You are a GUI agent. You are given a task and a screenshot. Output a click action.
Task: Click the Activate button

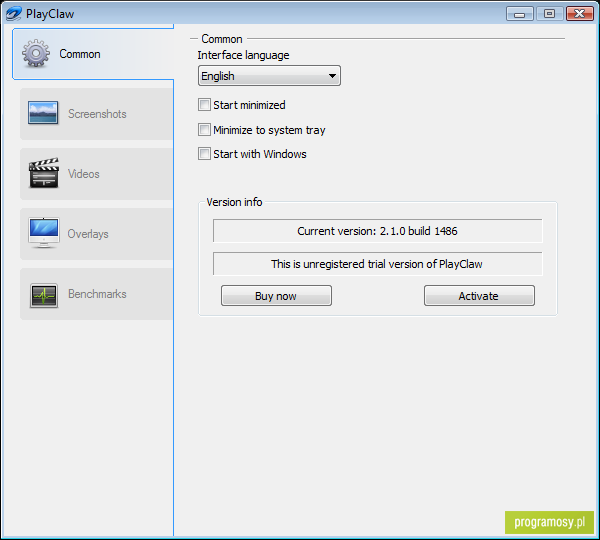click(x=479, y=295)
